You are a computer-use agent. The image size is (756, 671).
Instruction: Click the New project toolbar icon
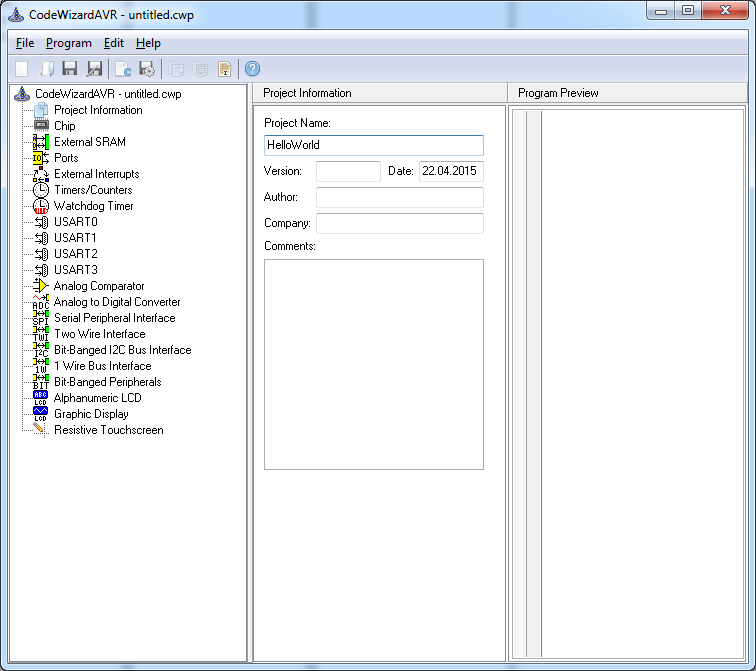pyautogui.click(x=21, y=69)
